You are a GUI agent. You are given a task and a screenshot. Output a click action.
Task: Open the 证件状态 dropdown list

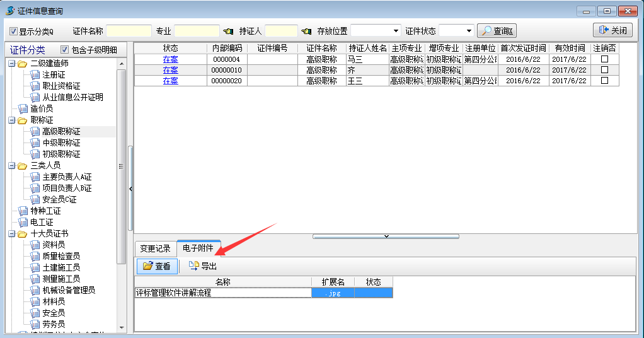click(x=469, y=31)
